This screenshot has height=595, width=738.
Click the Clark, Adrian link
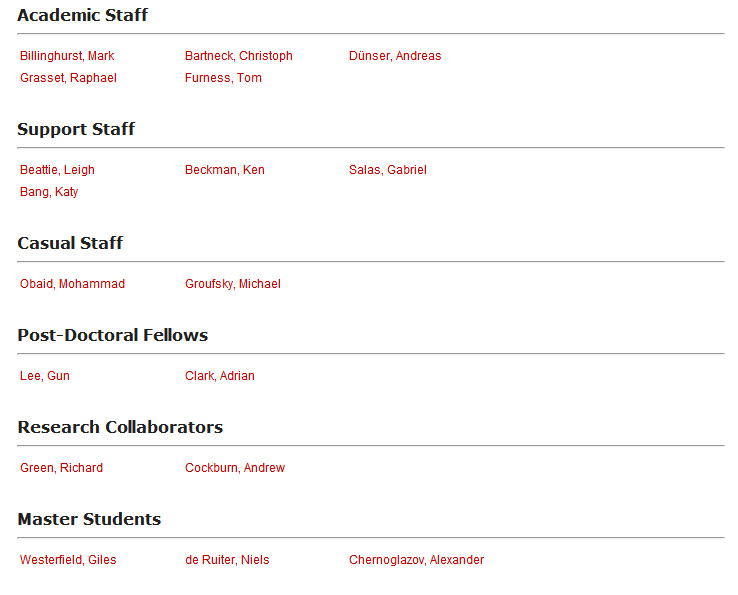click(x=219, y=376)
